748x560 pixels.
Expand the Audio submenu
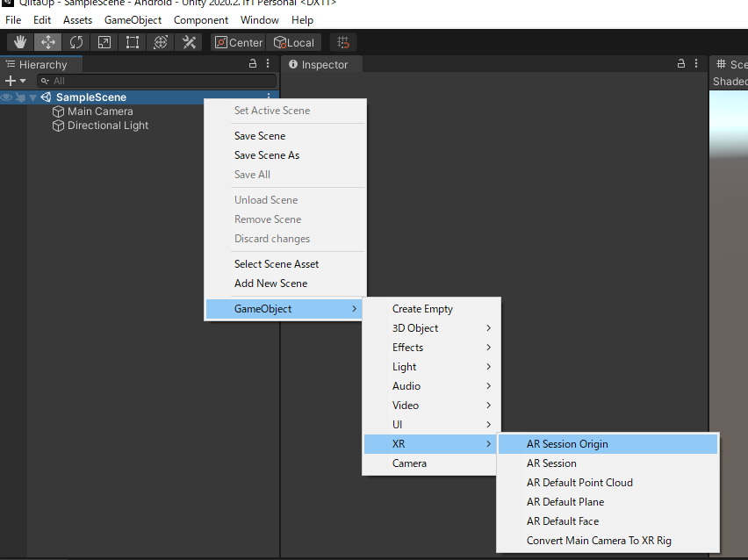[x=431, y=386]
